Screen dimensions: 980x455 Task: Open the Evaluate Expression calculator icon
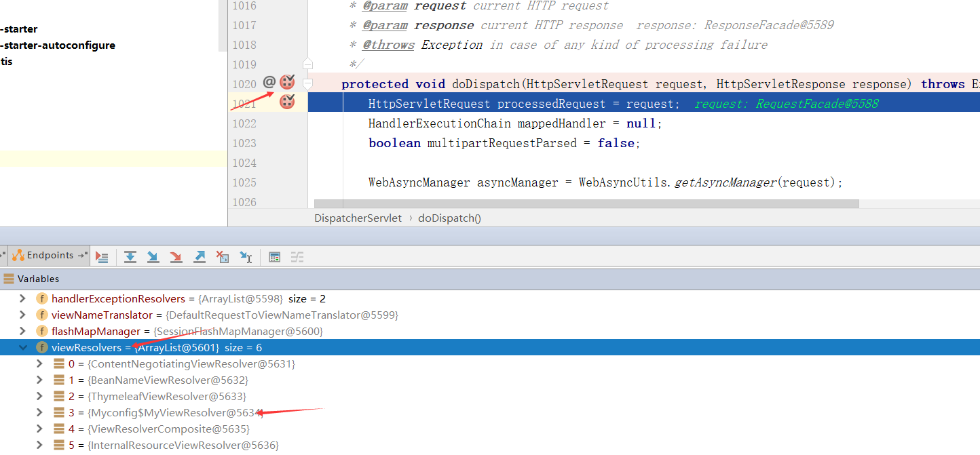pyautogui.click(x=275, y=256)
